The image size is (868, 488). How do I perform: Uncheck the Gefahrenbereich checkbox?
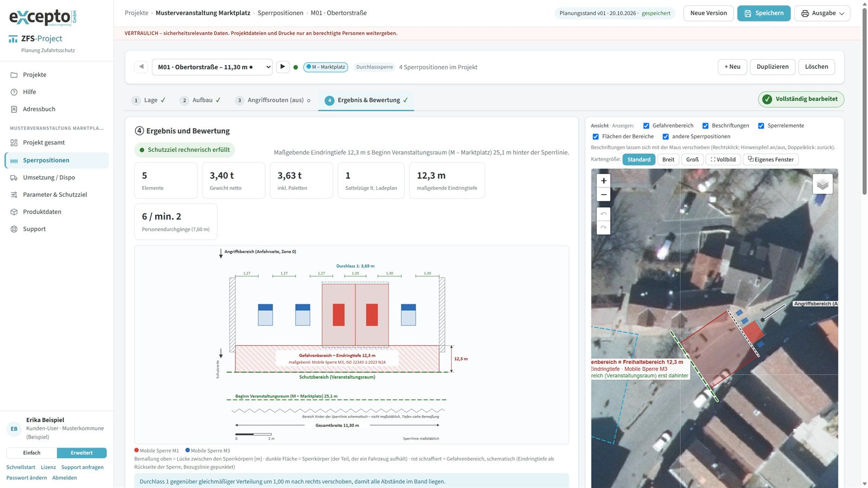[x=646, y=126]
